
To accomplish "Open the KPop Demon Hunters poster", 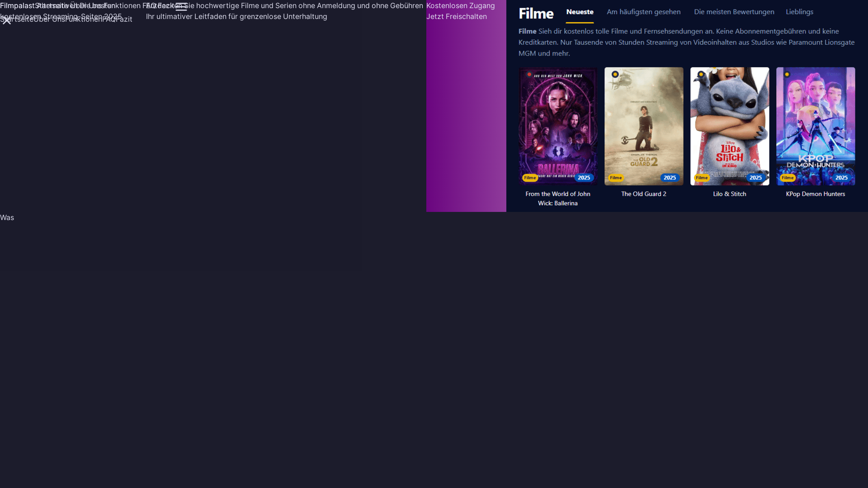I will click(816, 126).
